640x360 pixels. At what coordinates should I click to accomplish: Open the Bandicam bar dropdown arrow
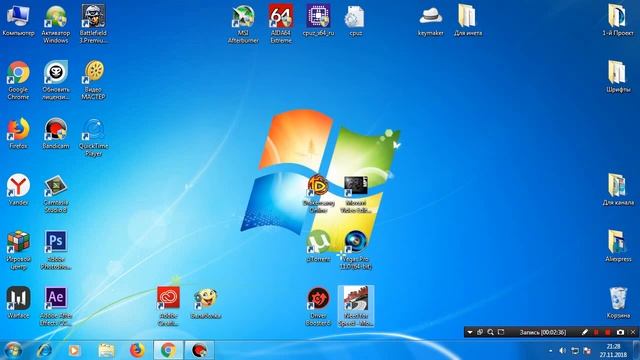click(x=470, y=332)
